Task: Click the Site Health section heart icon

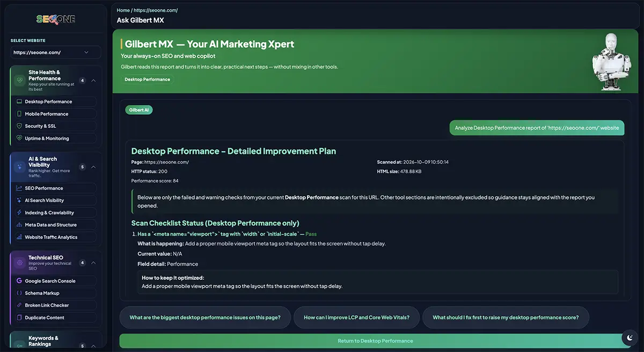Action: click(x=20, y=80)
